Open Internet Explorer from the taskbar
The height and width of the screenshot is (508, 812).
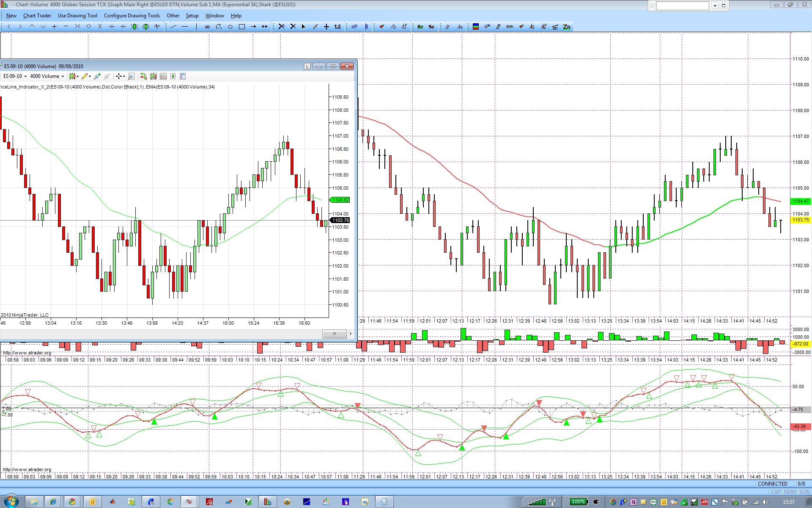point(53,502)
